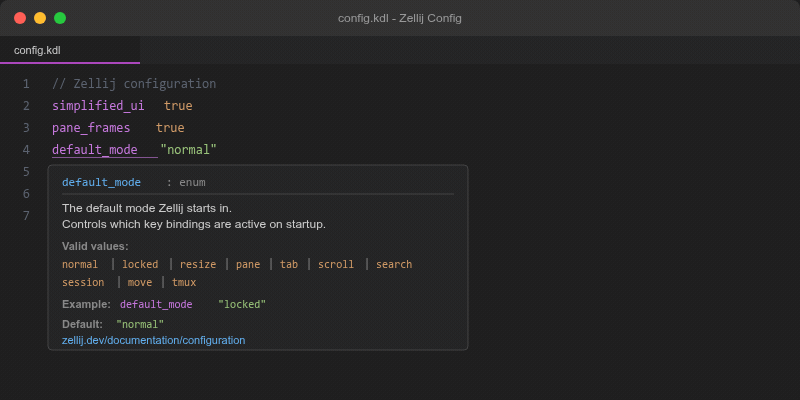Click line number 2 in gutter
The image size is (800, 400).
[26, 106]
